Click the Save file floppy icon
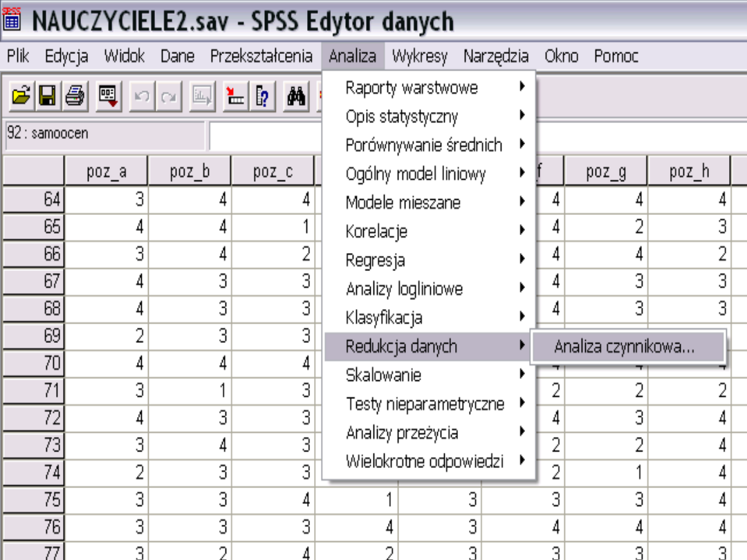The height and width of the screenshot is (560, 747). 46,95
